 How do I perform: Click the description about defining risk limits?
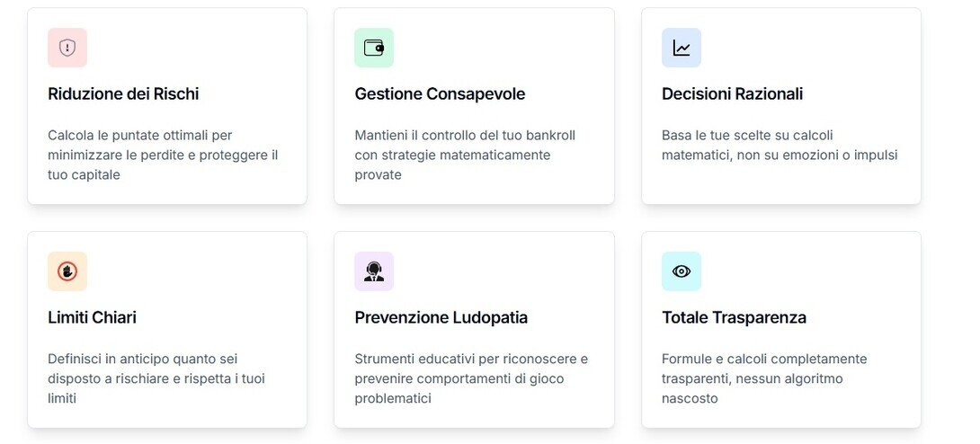156,378
